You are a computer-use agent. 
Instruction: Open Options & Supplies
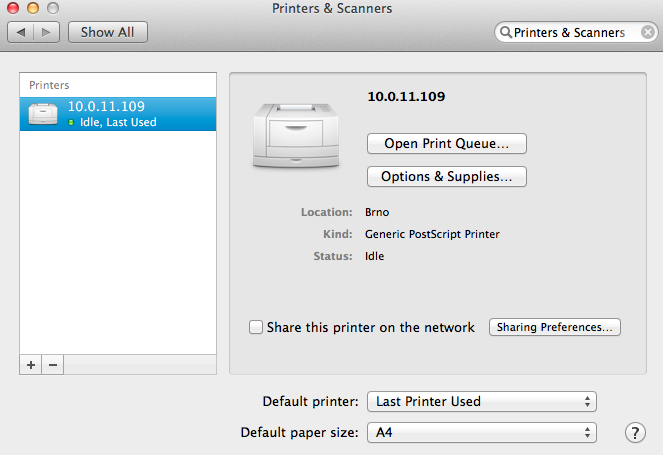click(x=447, y=177)
